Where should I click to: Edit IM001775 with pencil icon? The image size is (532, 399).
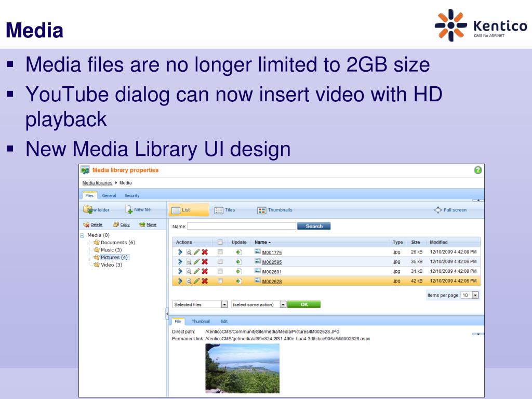pos(196,252)
